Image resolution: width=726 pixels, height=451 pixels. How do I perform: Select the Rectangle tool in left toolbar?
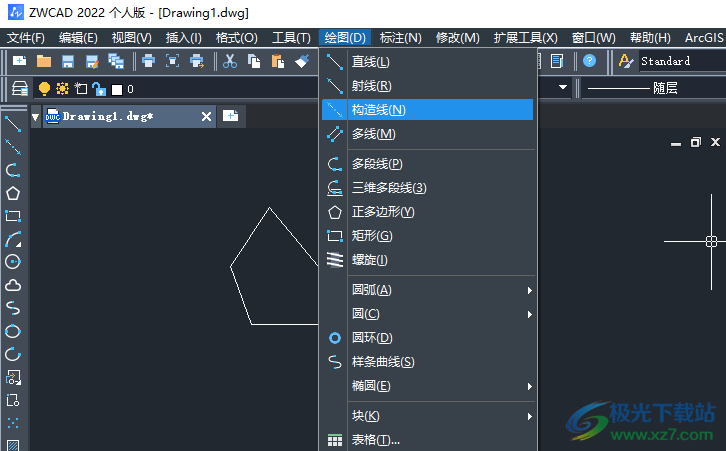13,216
